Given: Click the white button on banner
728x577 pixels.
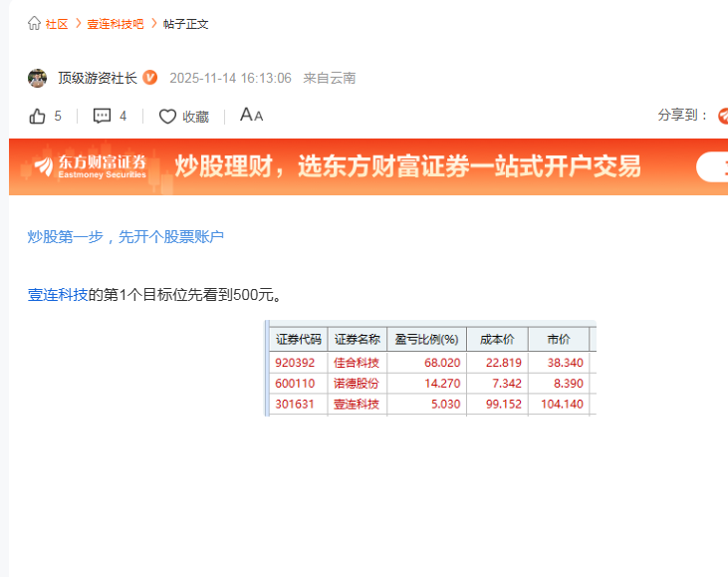Looking at the screenshot, I should click(712, 166).
